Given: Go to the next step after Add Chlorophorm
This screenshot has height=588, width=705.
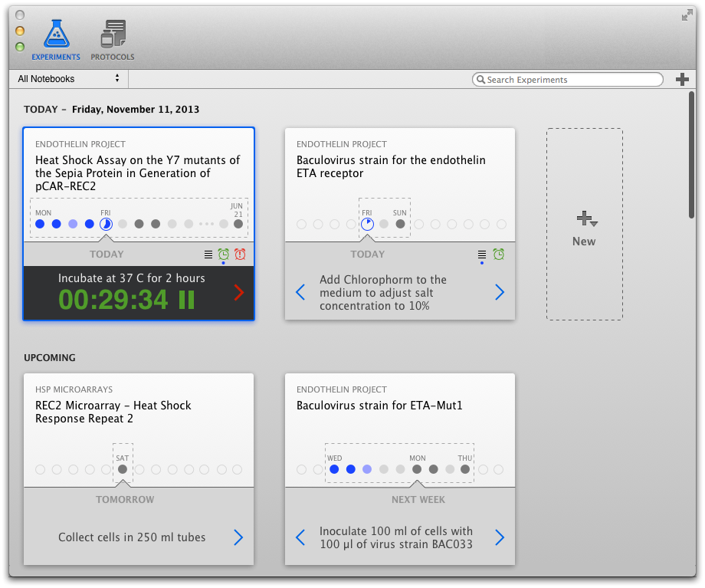Looking at the screenshot, I should point(500,292).
